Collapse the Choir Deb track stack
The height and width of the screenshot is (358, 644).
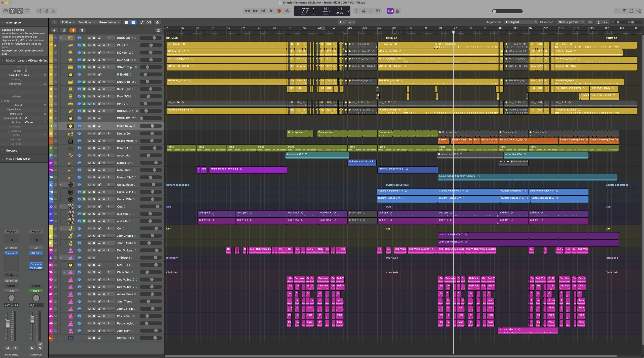[x=64, y=272]
